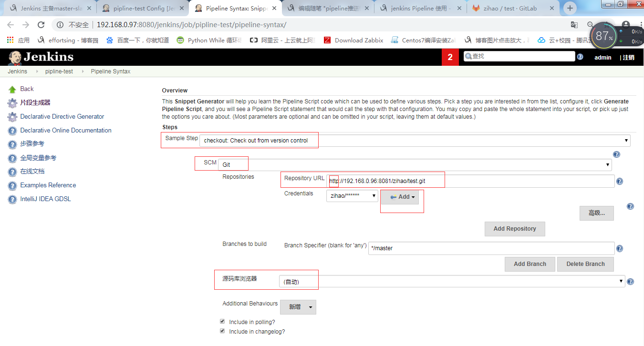Click the admin user link

coord(602,58)
